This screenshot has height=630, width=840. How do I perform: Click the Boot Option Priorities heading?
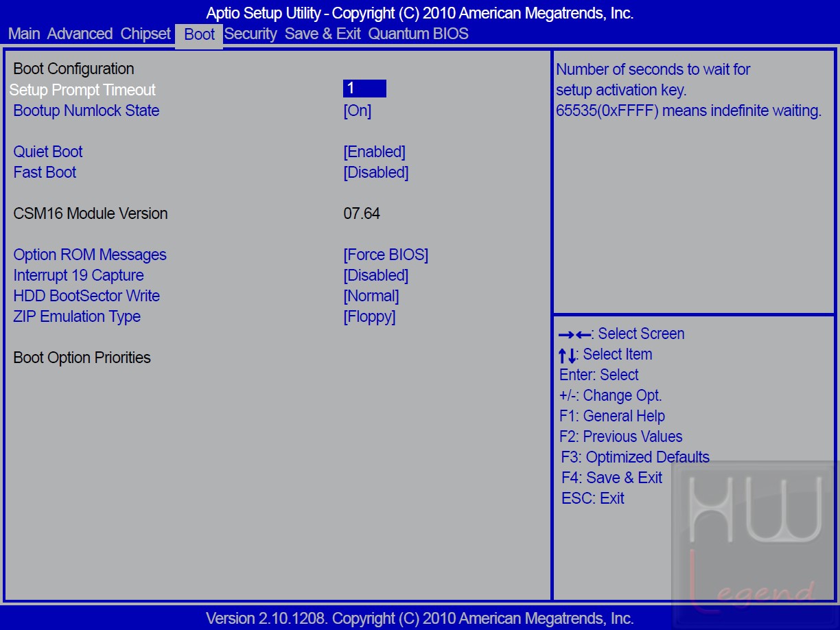82,358
